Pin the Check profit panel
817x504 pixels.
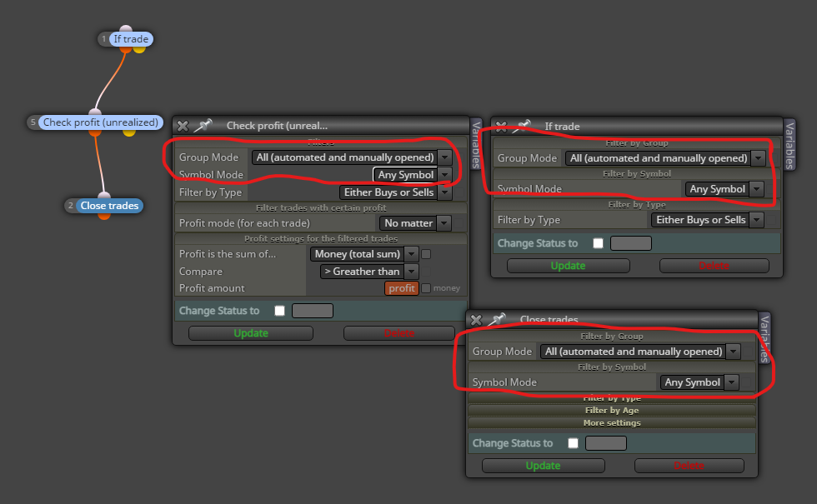click(203, 126)
